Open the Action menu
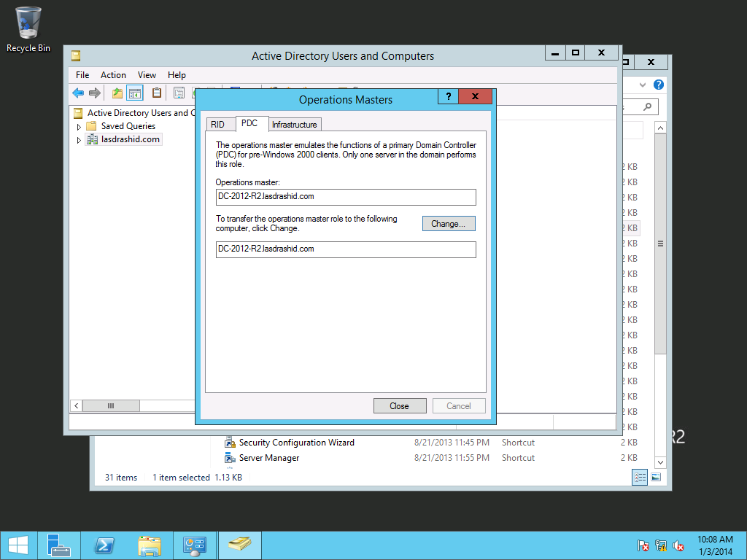 [113, 75]
